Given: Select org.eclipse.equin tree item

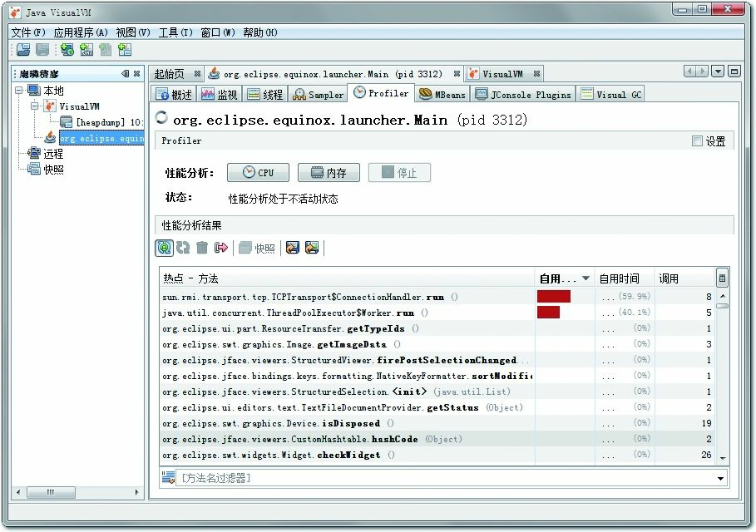Looking at the screenshot, I should [x=101, y=138].
